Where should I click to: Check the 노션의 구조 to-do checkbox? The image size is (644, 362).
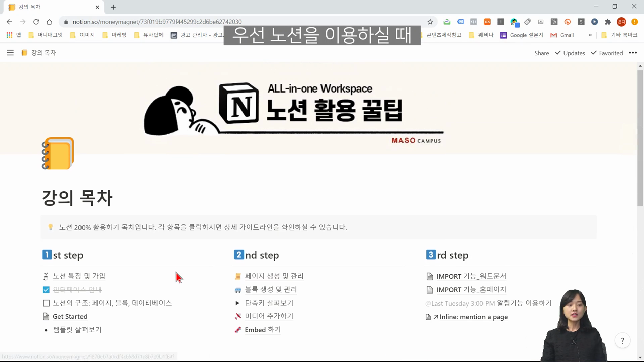click(x=46, y=303)
